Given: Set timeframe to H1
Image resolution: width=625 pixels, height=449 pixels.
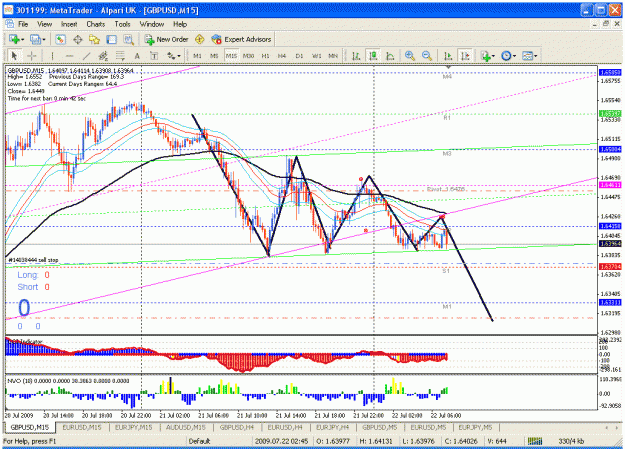Looking at the screenshot, I should pyautogui.click(x=265, y=56).
